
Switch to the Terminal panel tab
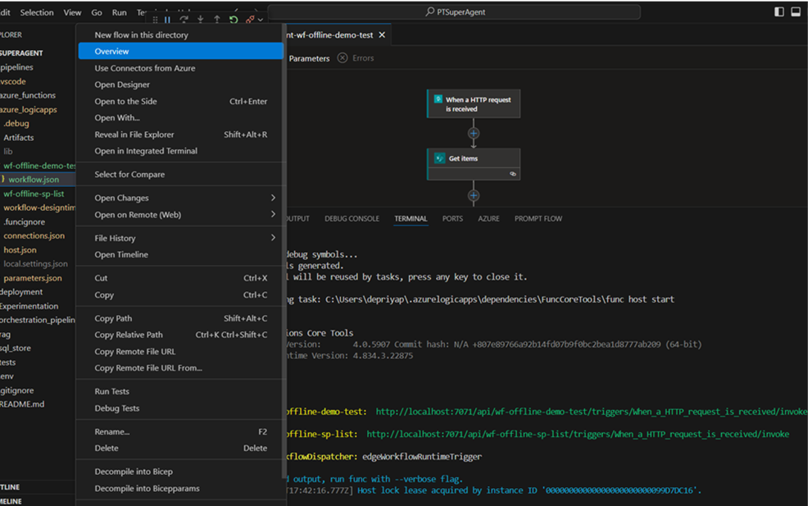[411, 219]
